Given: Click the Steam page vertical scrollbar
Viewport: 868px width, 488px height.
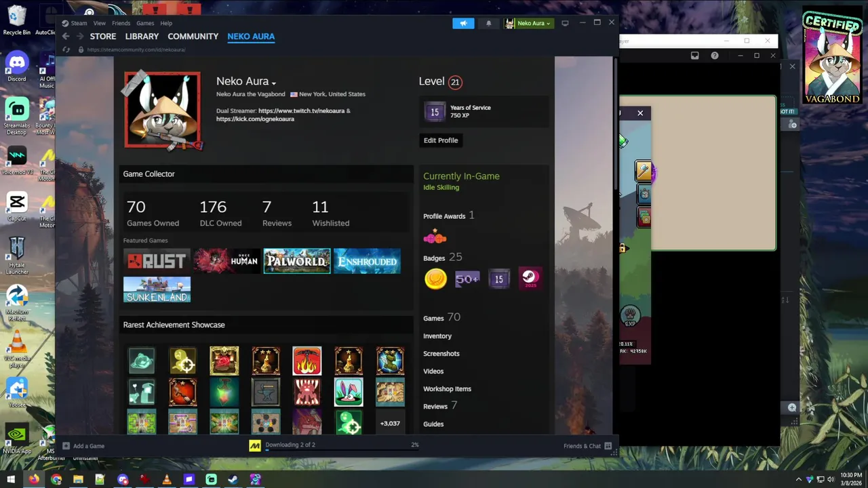Looking at the screenshot, I should (x=615, y=124).
